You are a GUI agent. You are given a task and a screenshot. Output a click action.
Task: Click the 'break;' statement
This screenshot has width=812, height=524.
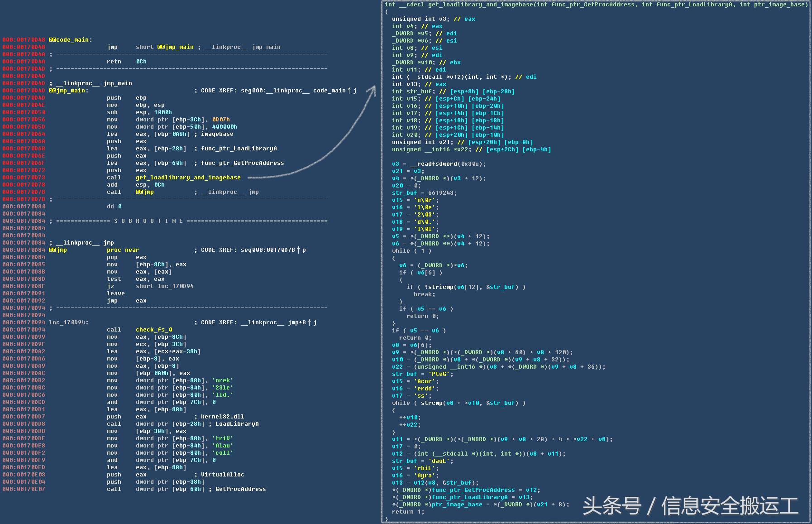point(425,294)
